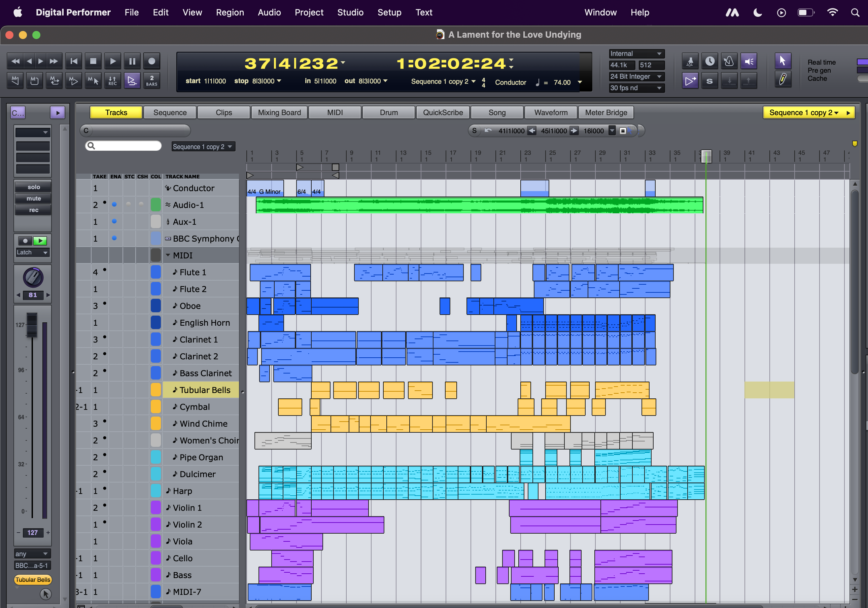
Task: Toggle the solo button in channel strip
Action: pyautogui.click(x=33, y=187)
